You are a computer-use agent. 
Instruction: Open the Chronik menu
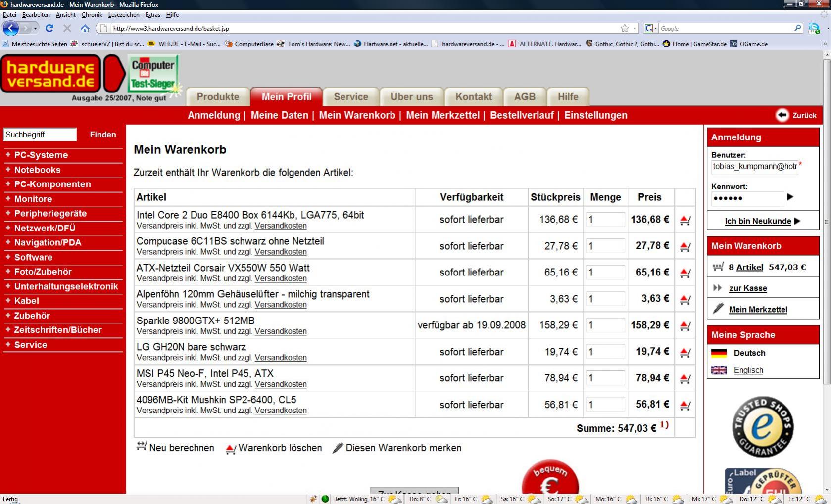tap(92, 15)
